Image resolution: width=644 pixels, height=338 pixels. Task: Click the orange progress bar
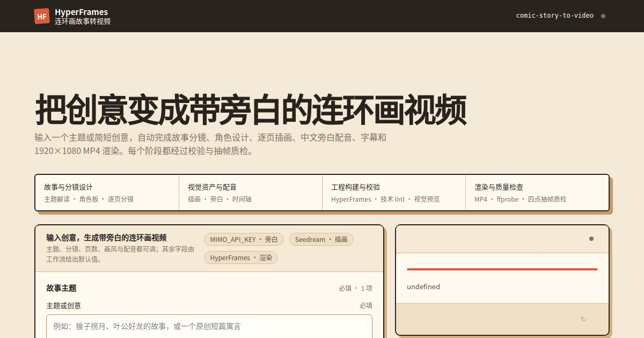(502, 269)
